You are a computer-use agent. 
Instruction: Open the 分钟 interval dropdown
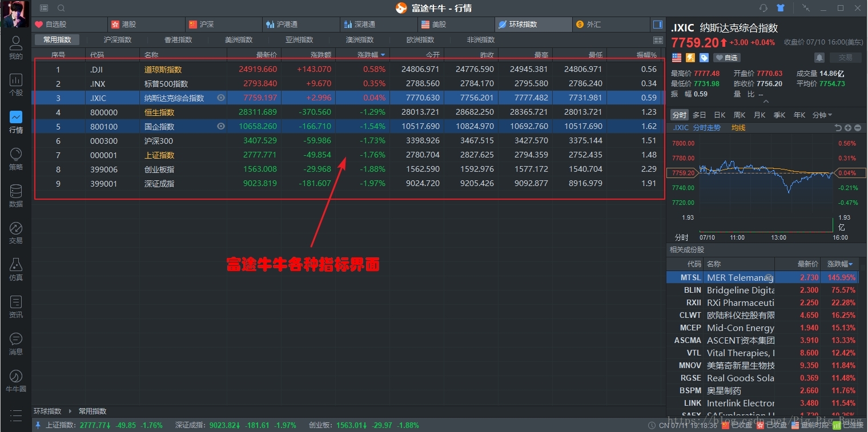(822, 115)
